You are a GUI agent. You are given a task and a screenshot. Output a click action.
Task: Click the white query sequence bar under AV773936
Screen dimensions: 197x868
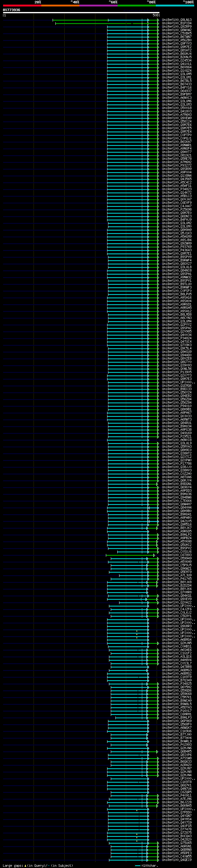[x=81, y=13]
